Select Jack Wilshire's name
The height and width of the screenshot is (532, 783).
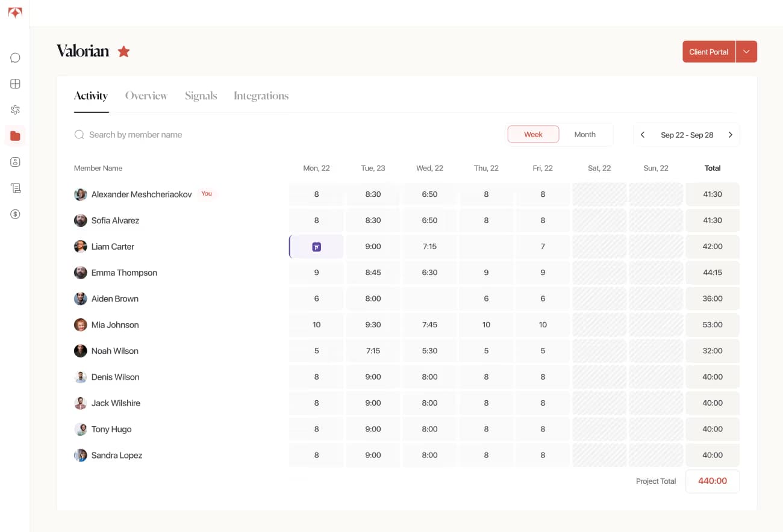[x=116, y=403]
